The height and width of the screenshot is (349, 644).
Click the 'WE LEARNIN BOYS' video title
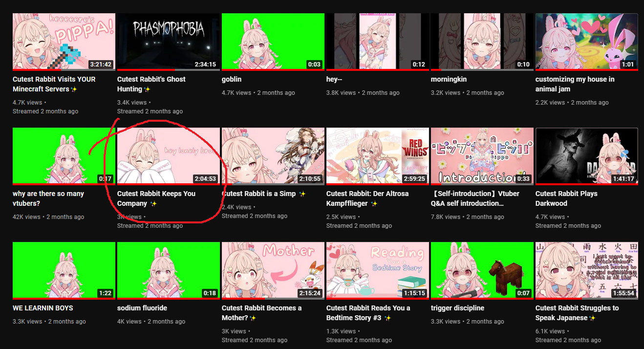click(x=43, y=308)
